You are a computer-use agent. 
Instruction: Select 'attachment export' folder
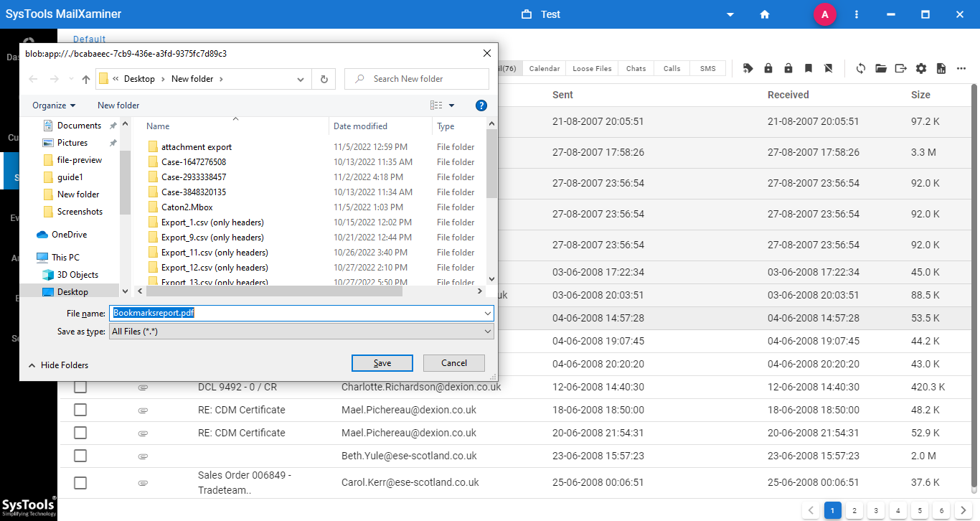click(196, 147)
